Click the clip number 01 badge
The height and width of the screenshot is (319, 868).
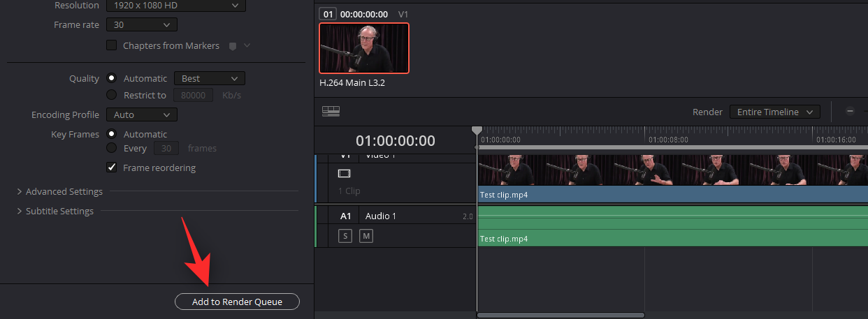(328, 13)
